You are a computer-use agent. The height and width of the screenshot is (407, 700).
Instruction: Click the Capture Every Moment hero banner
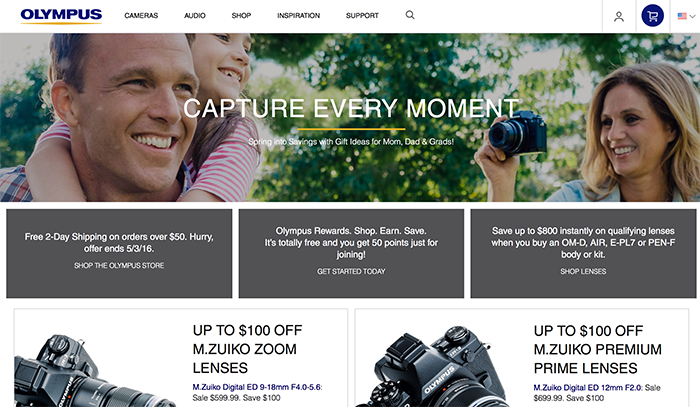point(350,117)
